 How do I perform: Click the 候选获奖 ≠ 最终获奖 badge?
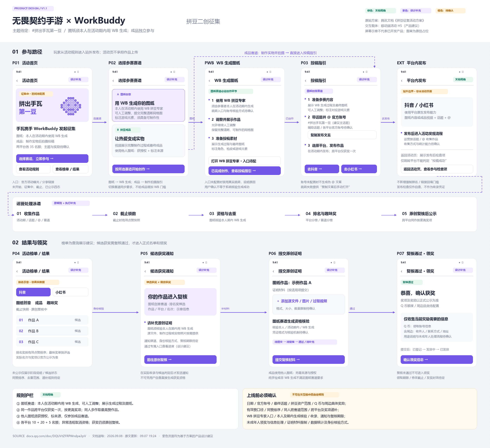(x=165, y=282)
